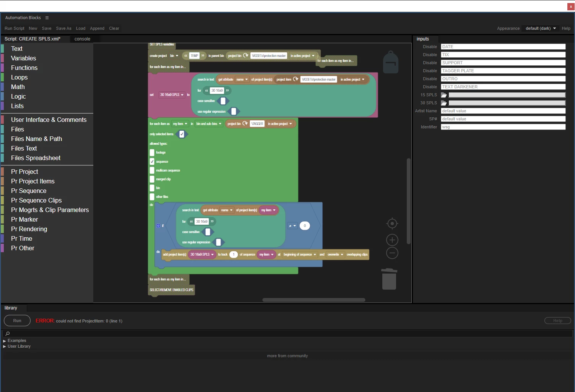The image size is (575, 392).
Task: Open more from community link
Action: pos(287,356)
